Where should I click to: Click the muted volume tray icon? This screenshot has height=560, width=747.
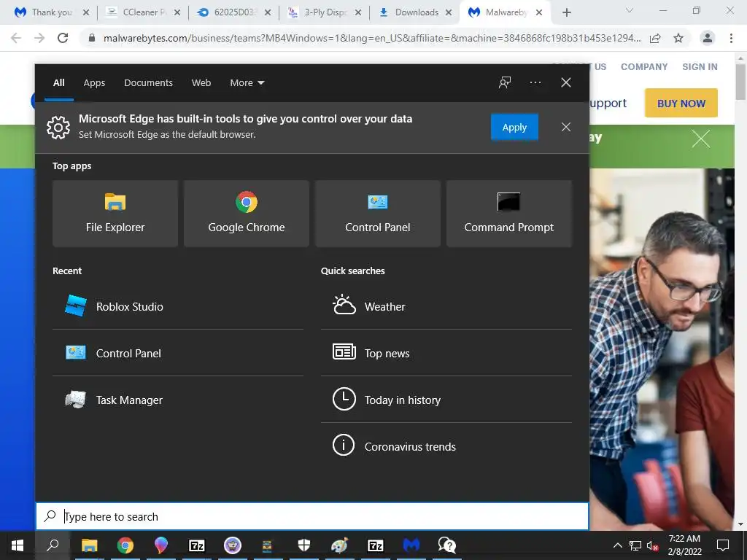tap(652, 545)
